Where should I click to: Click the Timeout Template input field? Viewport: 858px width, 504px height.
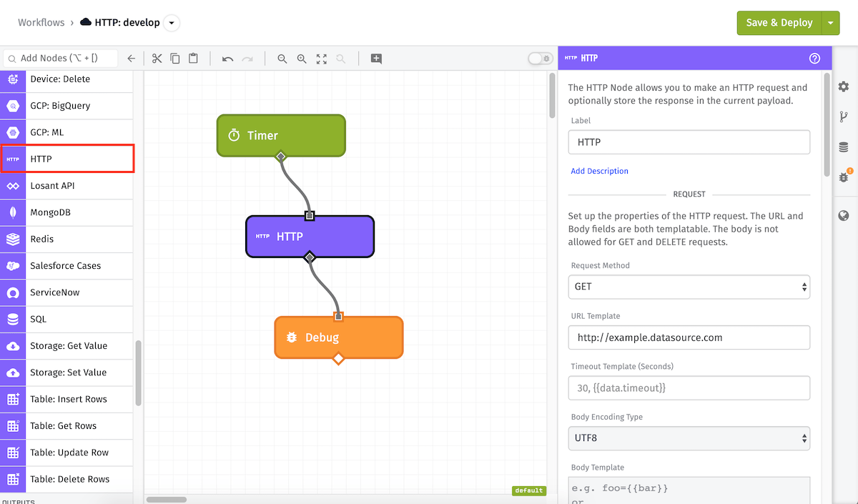point(689,388)
